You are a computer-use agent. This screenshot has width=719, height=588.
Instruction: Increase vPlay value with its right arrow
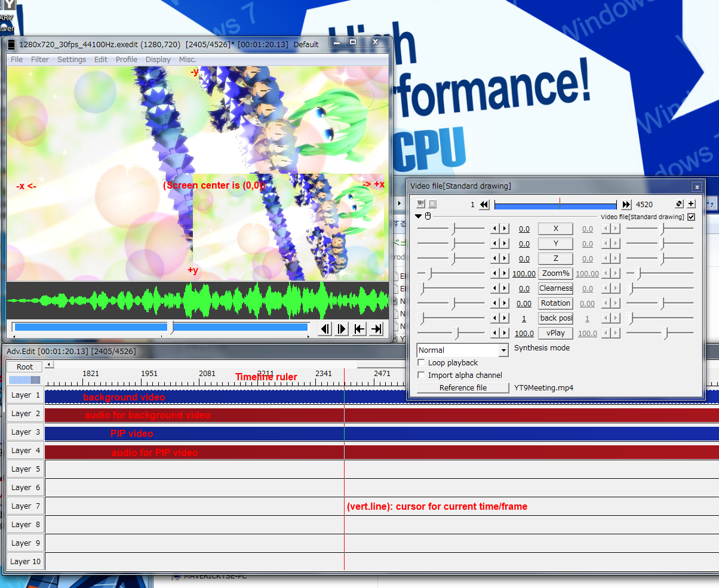pos(504,333)
